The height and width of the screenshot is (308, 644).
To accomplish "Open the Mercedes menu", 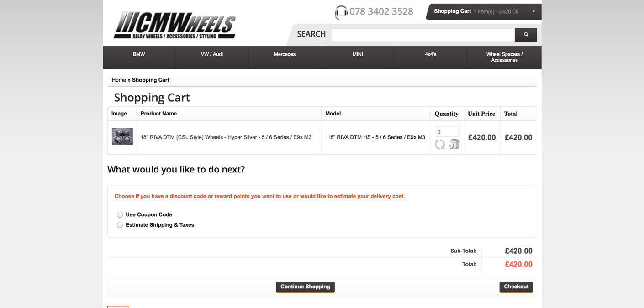I will coord(285,54).
